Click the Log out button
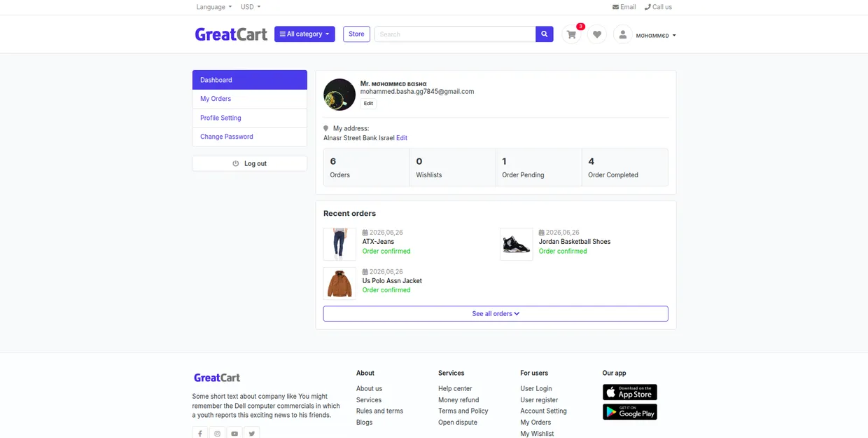Screen dimensions: 868x438 (250, 163)
